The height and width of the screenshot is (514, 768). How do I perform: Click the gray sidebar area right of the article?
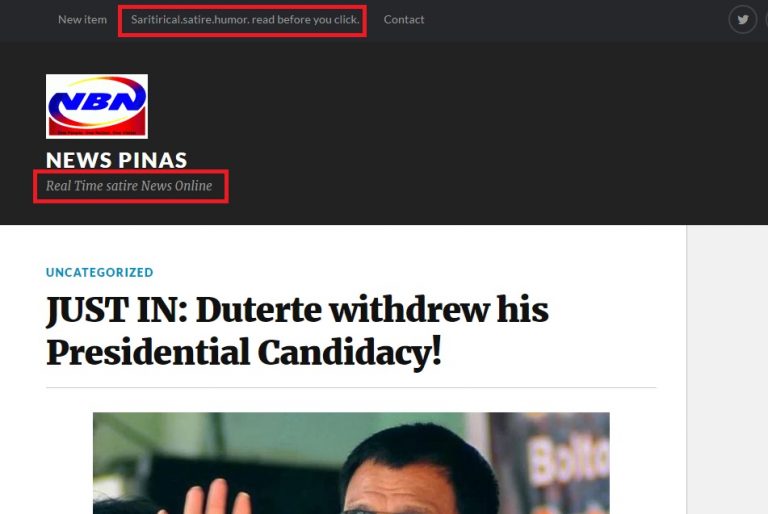[727, 369]
